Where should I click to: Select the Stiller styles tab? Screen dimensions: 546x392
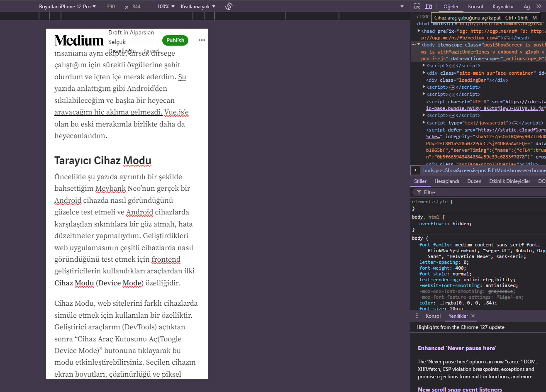click(x=420, y=181)
